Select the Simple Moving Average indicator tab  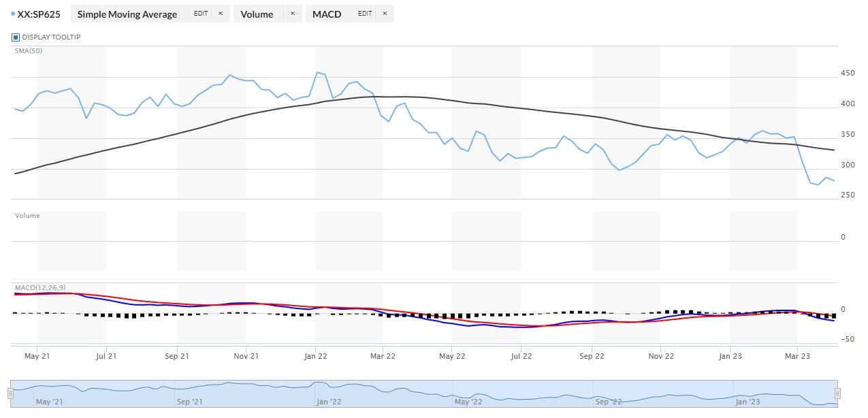[127, 14]
